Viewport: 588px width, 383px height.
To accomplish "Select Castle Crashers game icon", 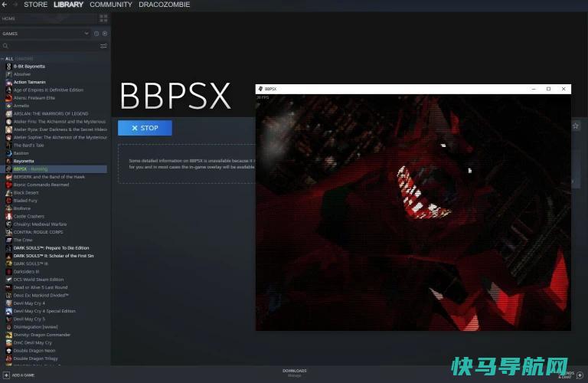I will (x=8, y=216).
